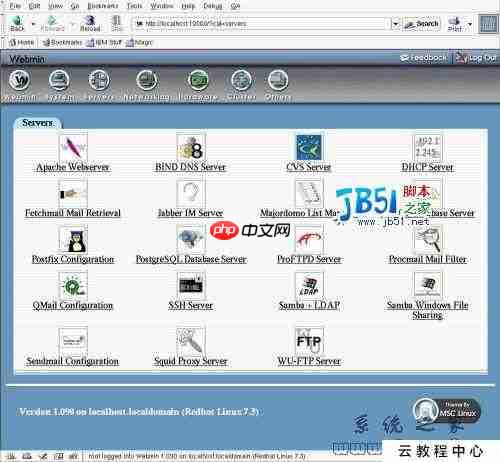
Task: Click the Search button next to URL bar
Action: point(422,24)
